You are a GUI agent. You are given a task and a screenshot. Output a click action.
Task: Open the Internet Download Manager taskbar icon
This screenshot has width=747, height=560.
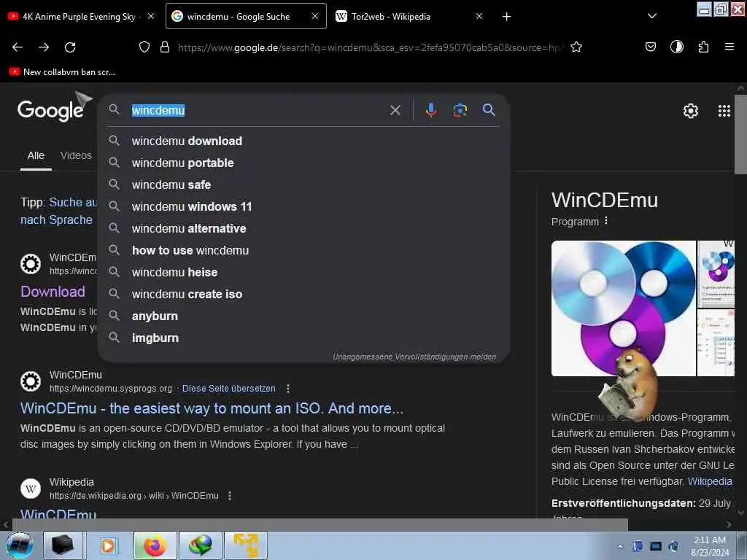pos(200,545)
